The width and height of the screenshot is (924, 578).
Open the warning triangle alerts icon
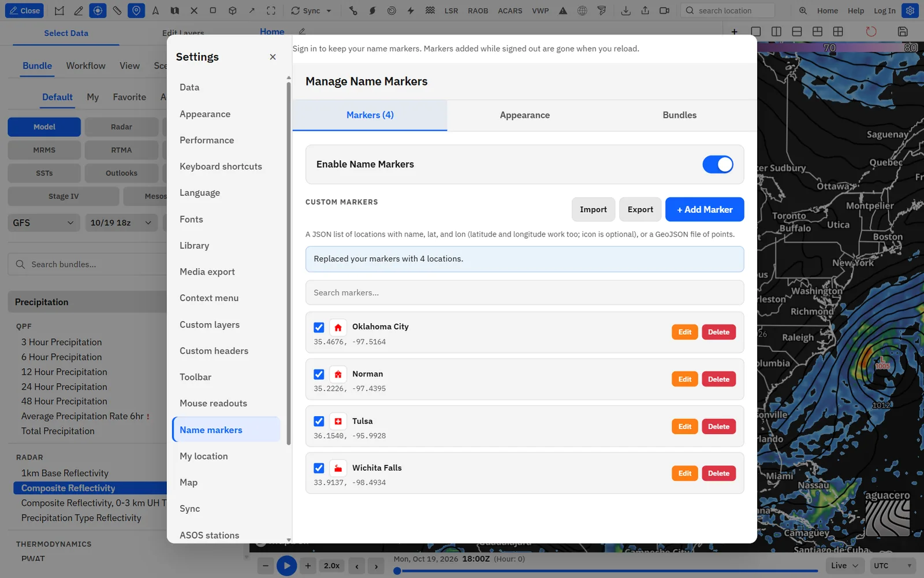563,10
